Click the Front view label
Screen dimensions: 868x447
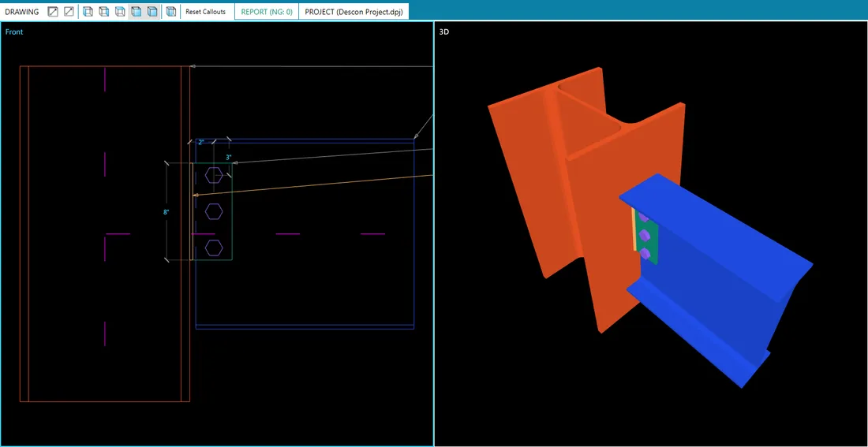click(x=14, y=32)
